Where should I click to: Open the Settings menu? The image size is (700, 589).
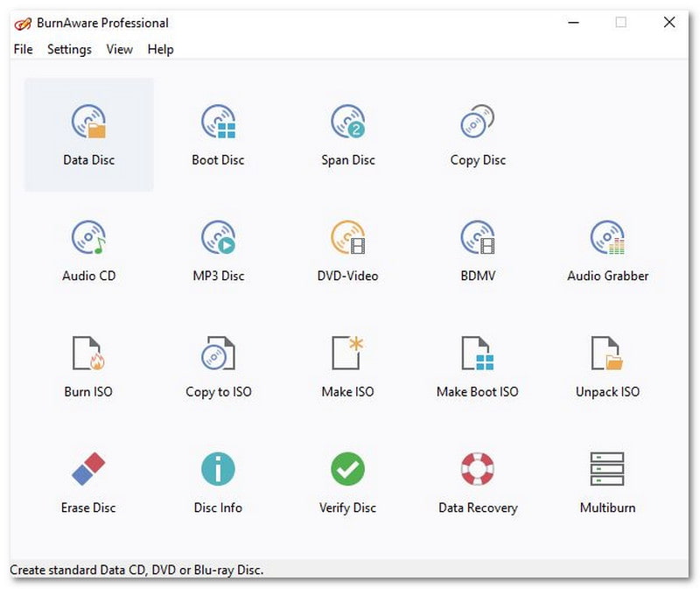pyautogui.click(x=69, y=49)
